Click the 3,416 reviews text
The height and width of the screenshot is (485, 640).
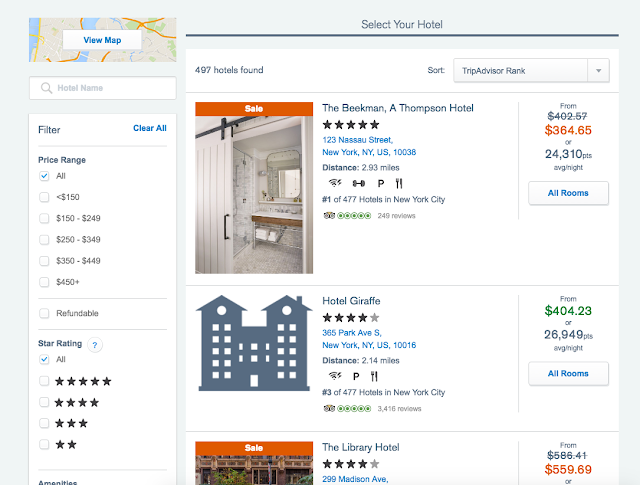point(399,409)
